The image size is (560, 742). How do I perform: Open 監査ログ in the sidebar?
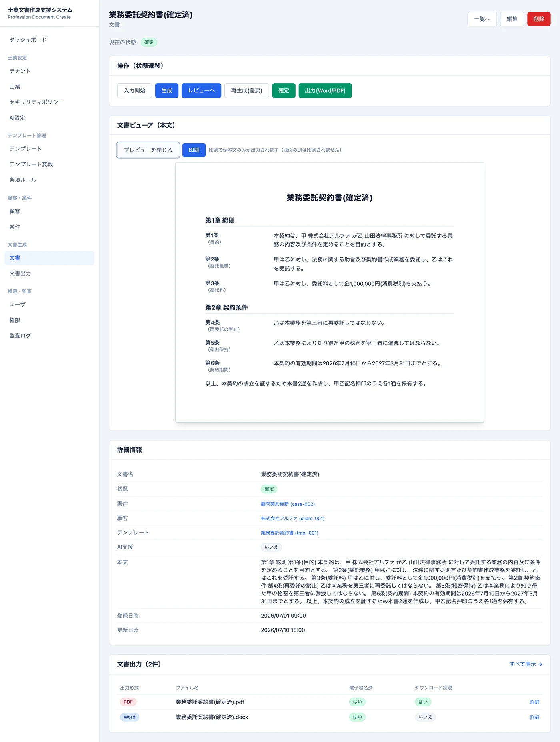(50, 336)
